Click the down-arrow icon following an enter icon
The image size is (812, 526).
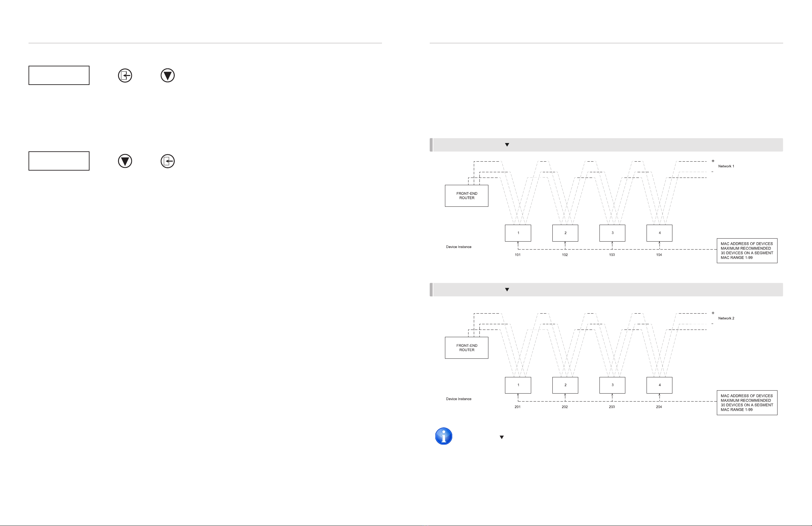pos(167,75)
